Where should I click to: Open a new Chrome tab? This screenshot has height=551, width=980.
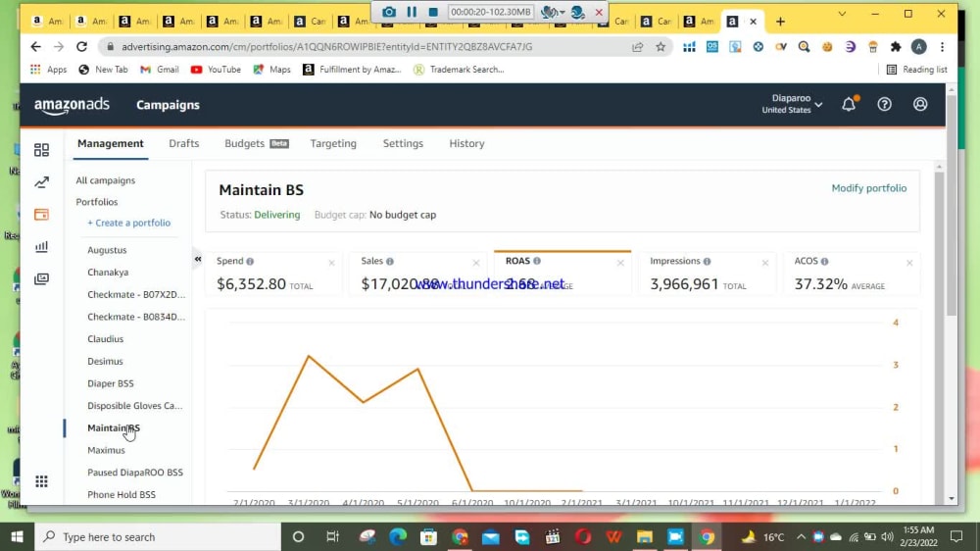point(780,22)
